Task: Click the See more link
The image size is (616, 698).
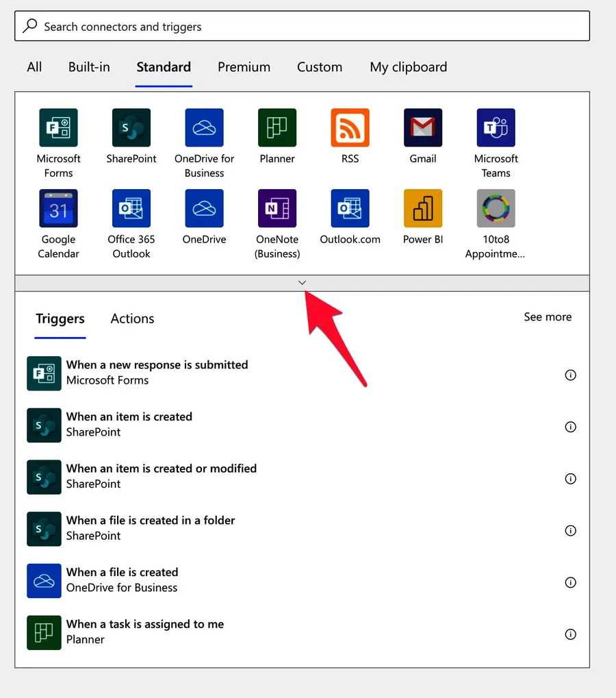Action: click(547, 316)
